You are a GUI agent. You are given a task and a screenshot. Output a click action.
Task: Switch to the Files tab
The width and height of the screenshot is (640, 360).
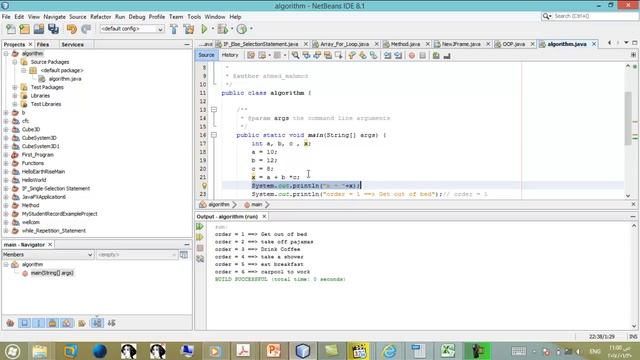pyautogui.click(x=42, y=44)
